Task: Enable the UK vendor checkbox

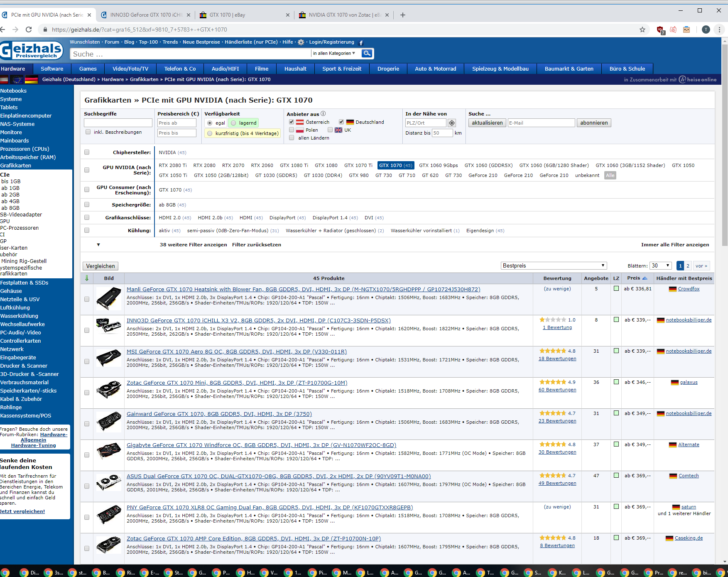Action: point(330,130)
